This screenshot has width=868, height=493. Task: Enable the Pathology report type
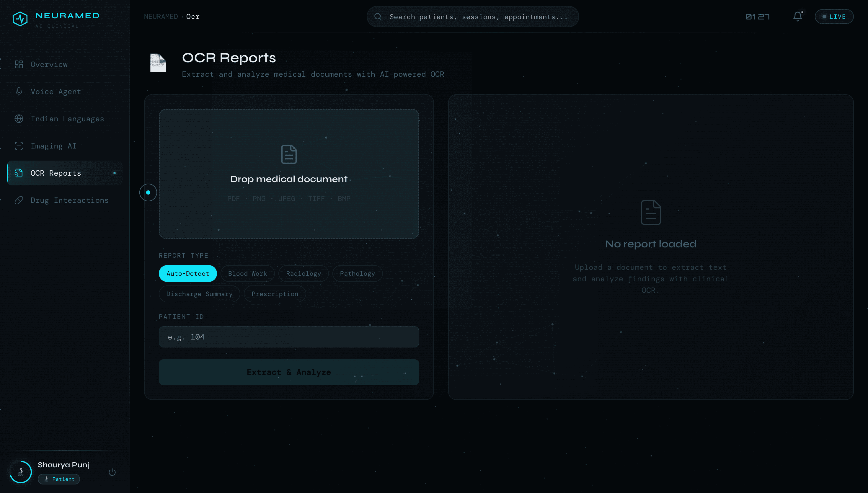357,273
